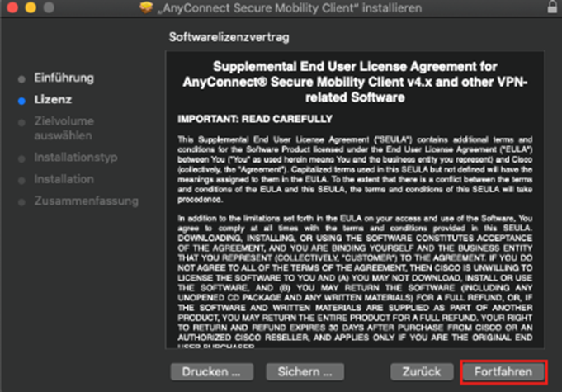The height and width of the screenshot is (392, 562).
Task: Minimize the window with the yellow button
Action: tap(32, 7)
